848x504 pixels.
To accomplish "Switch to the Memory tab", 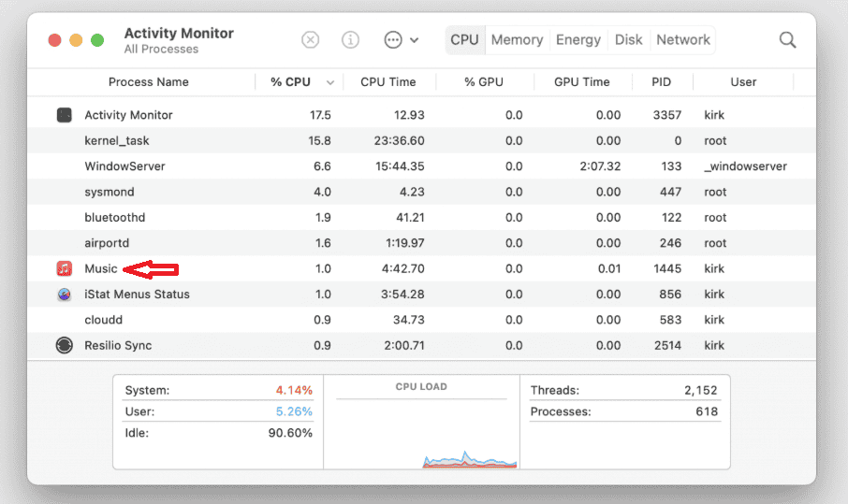I will pos(517,40).
